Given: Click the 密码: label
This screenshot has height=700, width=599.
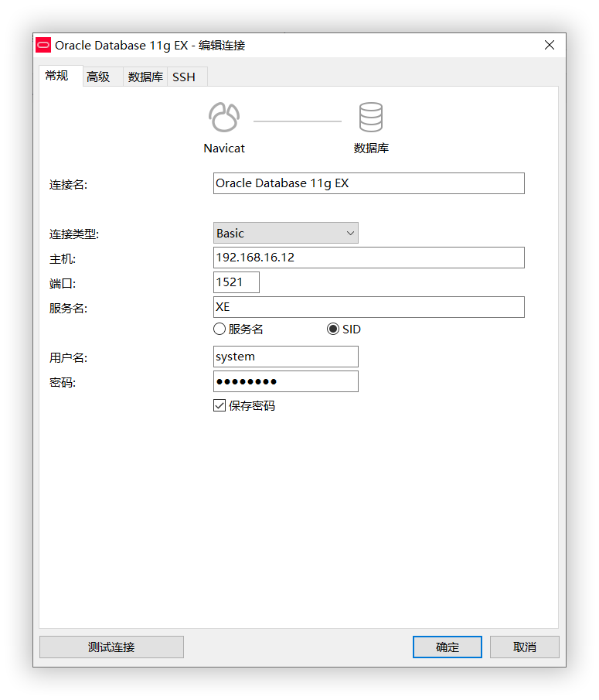Looking at the screenshot, I should [x=63, y=383].
